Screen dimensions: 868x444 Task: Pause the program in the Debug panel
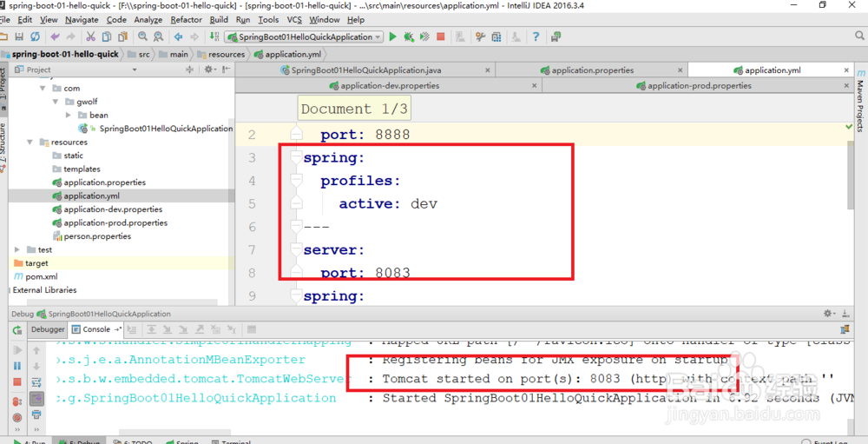(17, 366)
